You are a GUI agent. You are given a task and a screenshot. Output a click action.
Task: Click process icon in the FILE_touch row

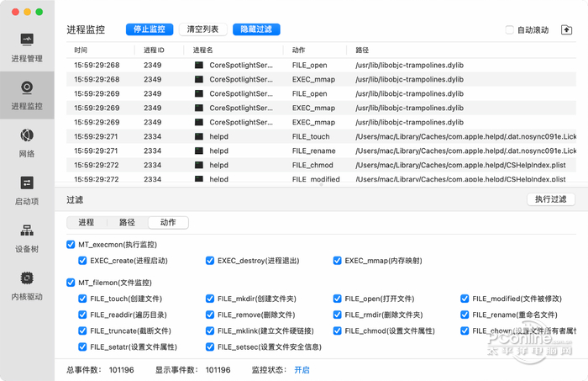tap(199, 136)
